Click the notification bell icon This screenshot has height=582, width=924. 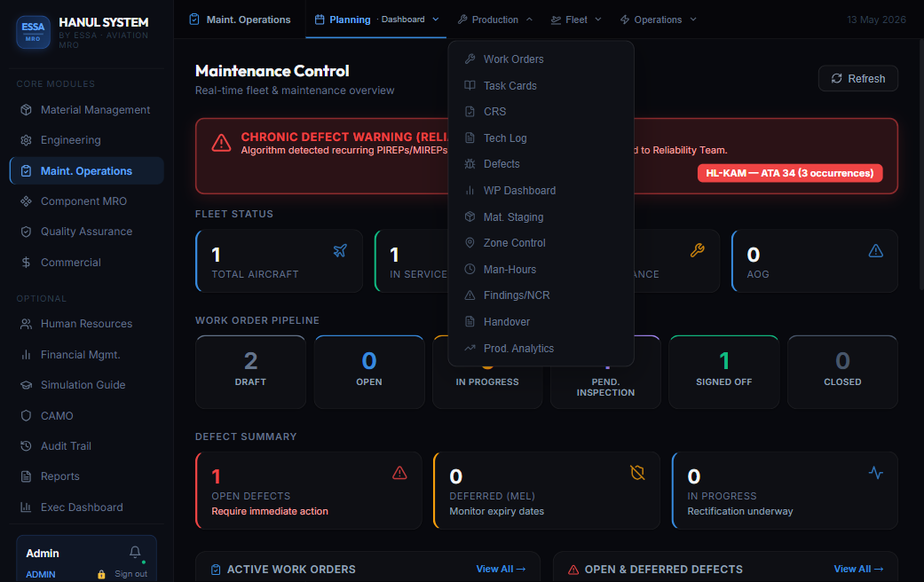[135, 552]
